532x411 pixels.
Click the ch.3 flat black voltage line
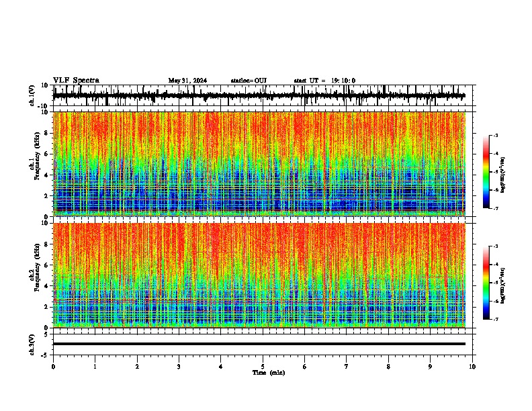259,344
